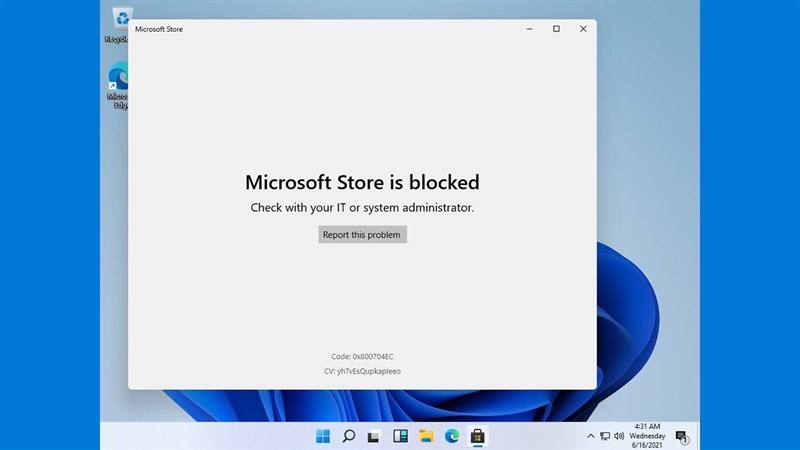
Task: Click 'Check with your IT or system administrator.' text
Action: [362, 208]
